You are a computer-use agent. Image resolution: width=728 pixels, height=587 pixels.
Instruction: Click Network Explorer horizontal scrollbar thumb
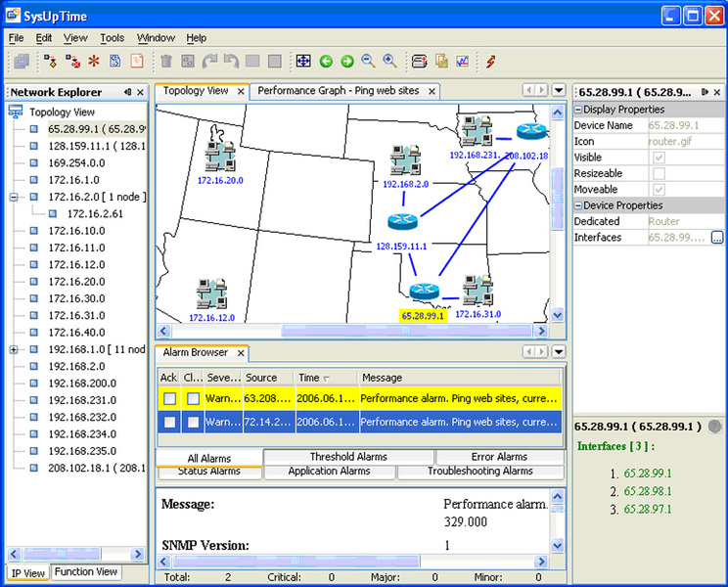click(x=62, y=554)
